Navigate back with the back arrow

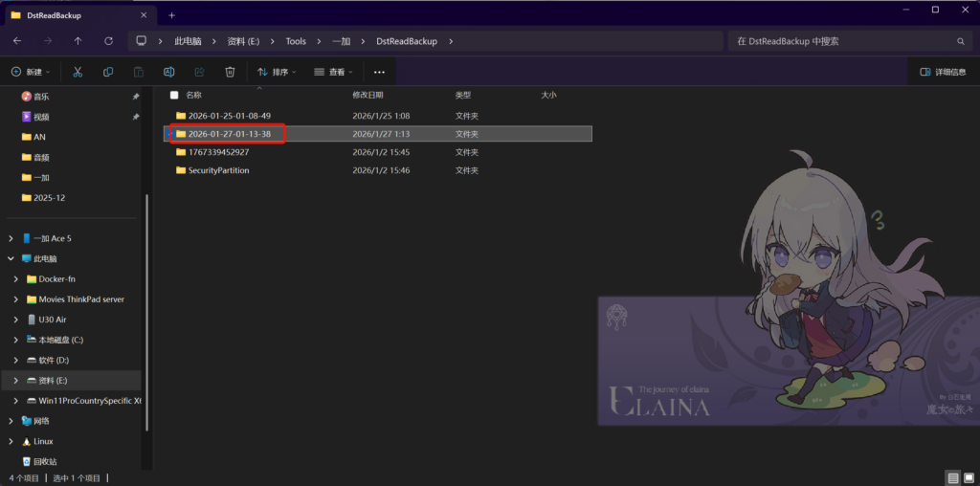(x=17, y=41)
